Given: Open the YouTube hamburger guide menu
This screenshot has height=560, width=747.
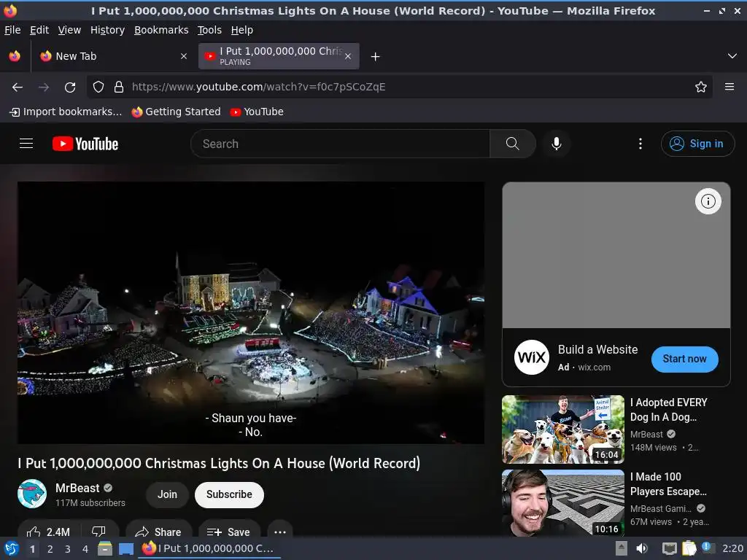Looking at the screenshot, I should pos(26,144).
